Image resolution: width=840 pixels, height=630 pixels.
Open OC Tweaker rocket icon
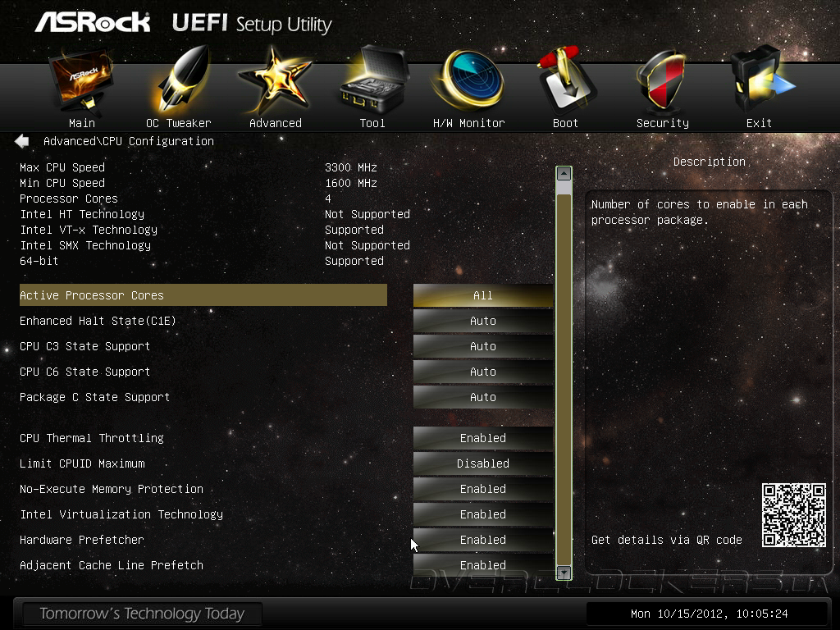(x=182, y=80)
